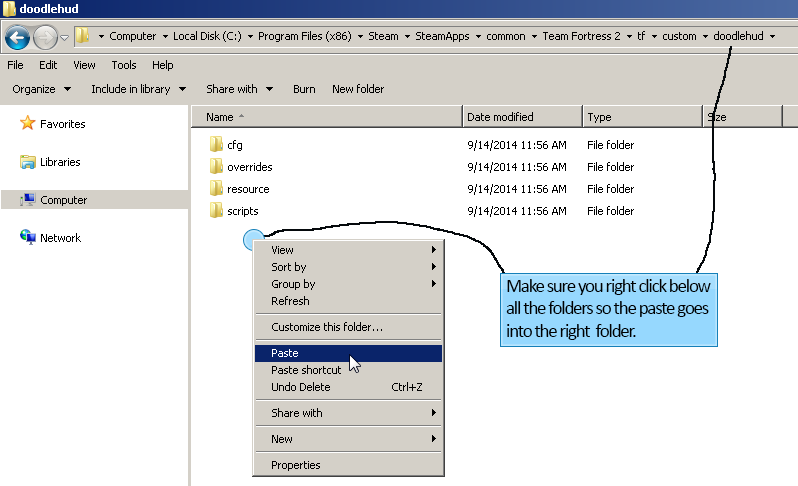Select the overrides folder icon
The image size is (798, 486).
click(x=216, y=167)
